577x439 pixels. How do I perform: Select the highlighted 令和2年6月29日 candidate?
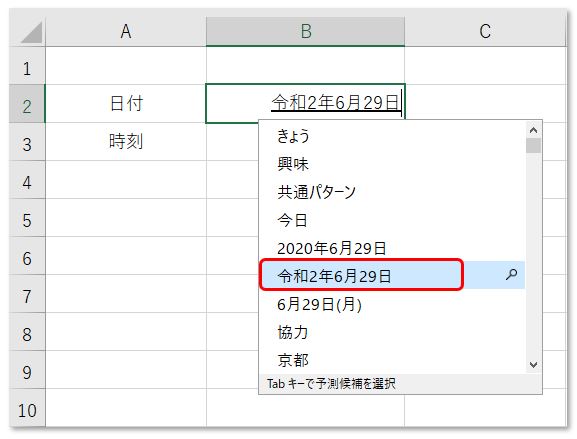393,275
